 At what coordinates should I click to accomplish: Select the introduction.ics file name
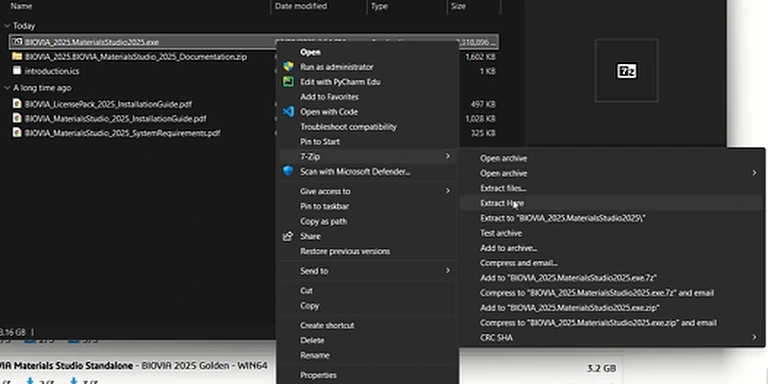click(x=52, y=71)
